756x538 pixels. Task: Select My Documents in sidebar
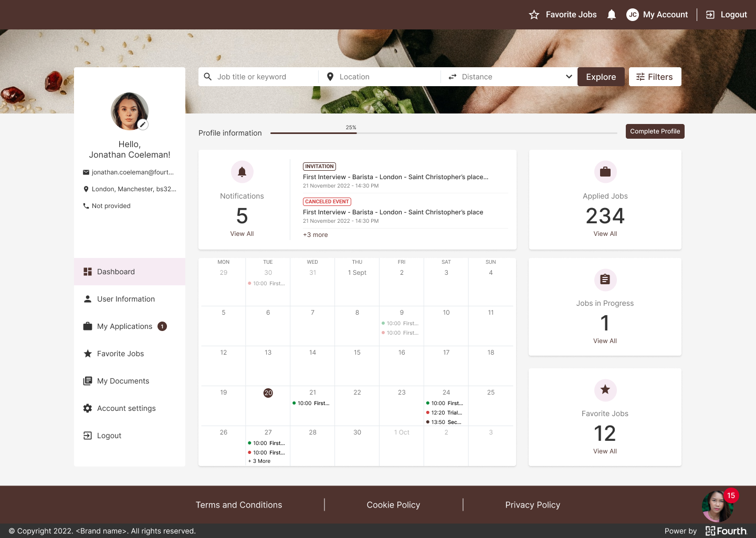click(x=123, y=381)
